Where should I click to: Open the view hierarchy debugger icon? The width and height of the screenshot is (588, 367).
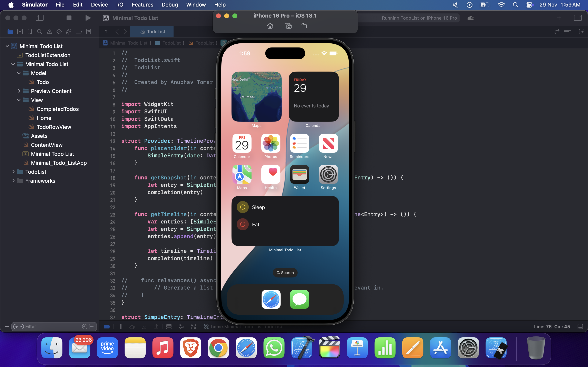point(169,327)
